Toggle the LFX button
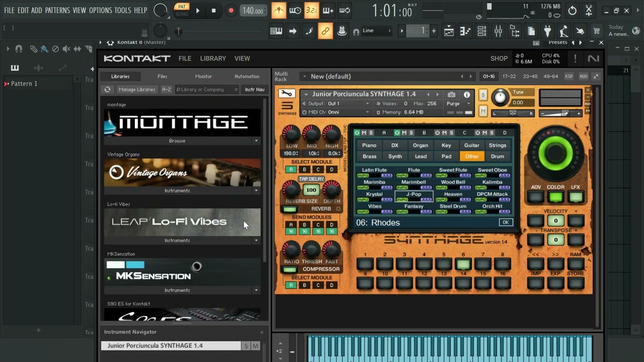 (x=576, y=197)
